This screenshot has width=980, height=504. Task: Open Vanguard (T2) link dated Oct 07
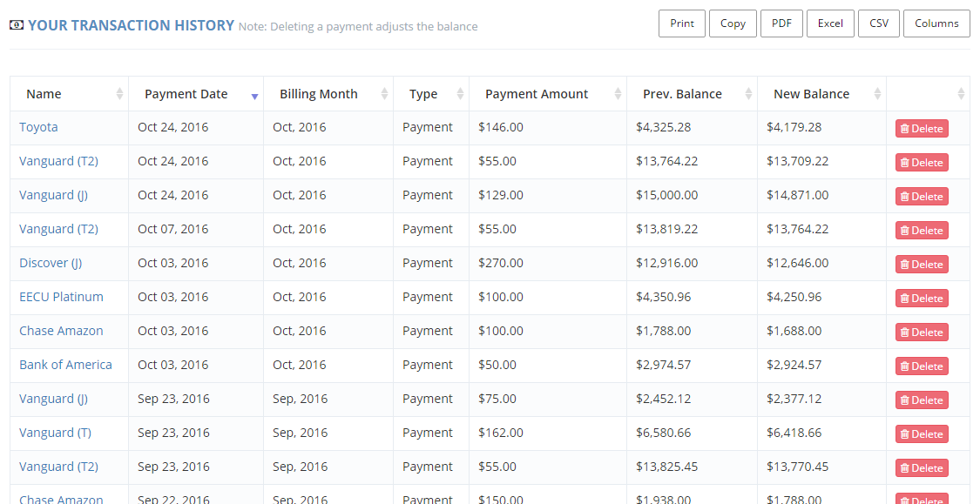pyautogui.click(x=58, y=229)
